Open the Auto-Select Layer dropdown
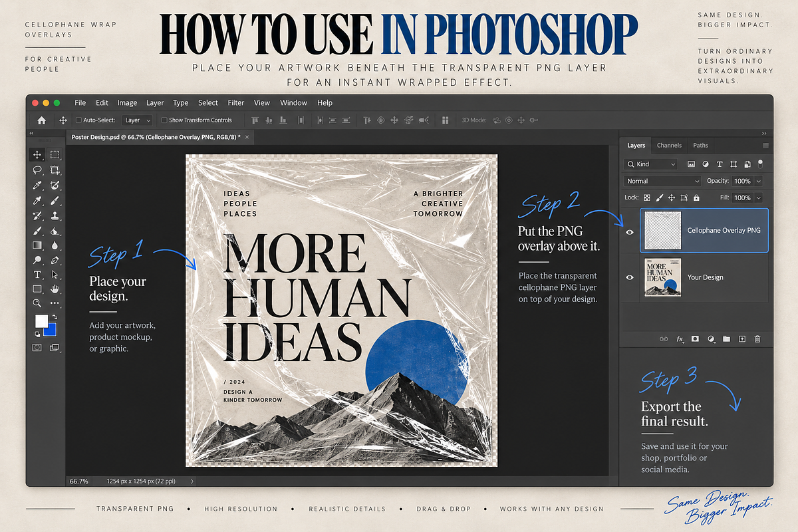Viewport: 798px width, 532px height. click(138, 120)
